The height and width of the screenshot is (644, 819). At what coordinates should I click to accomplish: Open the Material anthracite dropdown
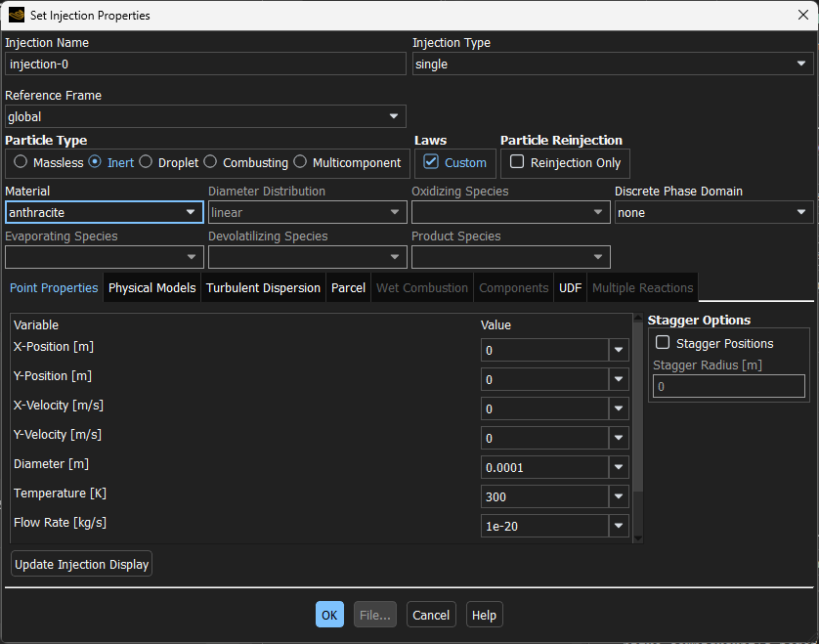[105, 212]
